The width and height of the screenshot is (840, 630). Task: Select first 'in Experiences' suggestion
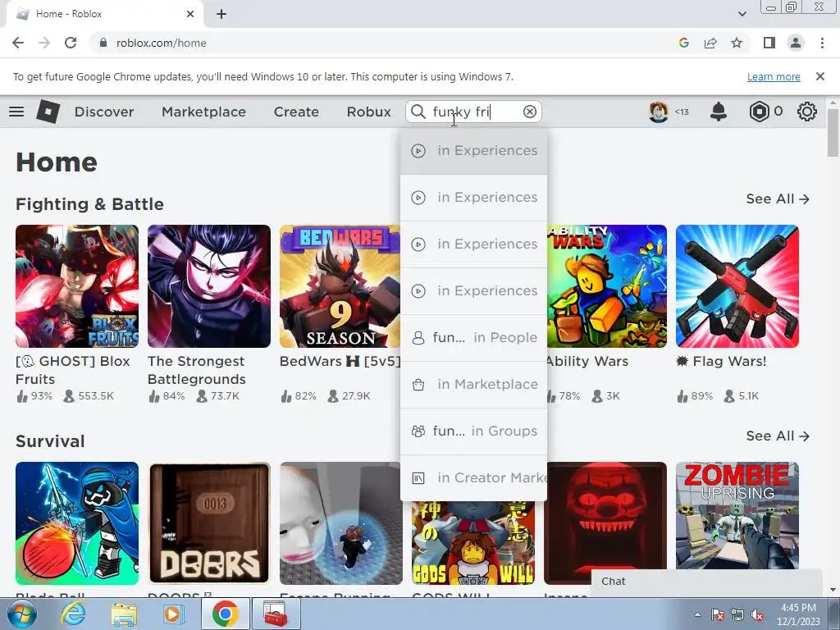pyautogui.click(x=473, y=151)
